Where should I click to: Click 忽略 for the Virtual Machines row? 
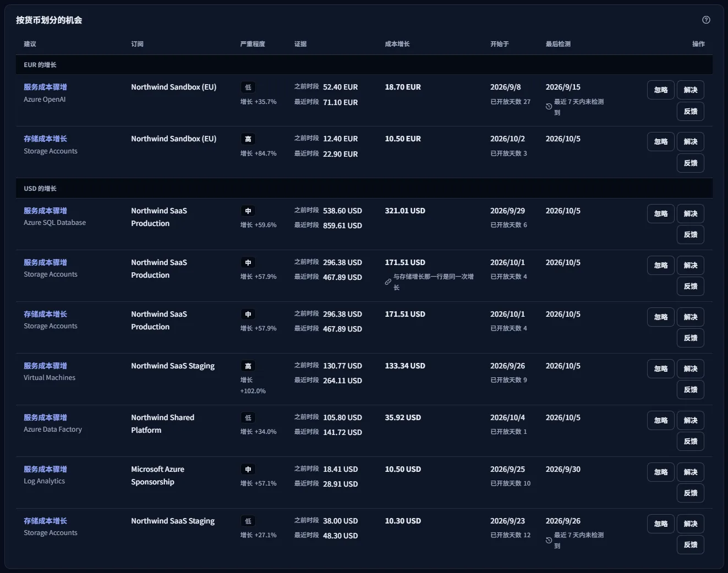coord(661,369)
